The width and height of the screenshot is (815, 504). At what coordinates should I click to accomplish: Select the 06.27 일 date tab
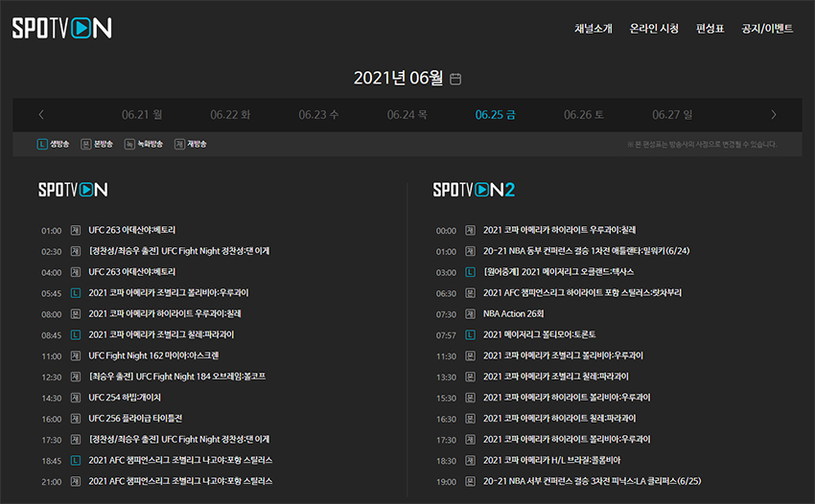click(x=672, y=114)
